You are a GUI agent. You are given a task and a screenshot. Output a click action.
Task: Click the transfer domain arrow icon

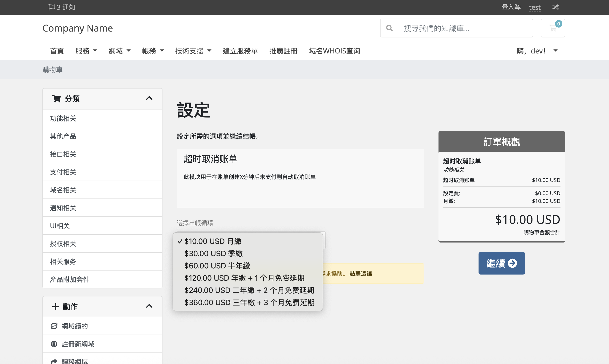(54, 361)
